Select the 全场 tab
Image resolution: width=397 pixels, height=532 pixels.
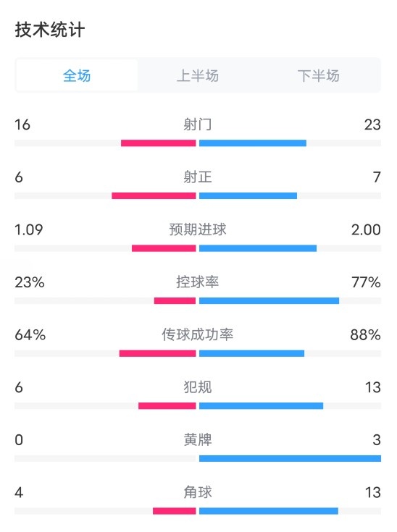[77, 75]
